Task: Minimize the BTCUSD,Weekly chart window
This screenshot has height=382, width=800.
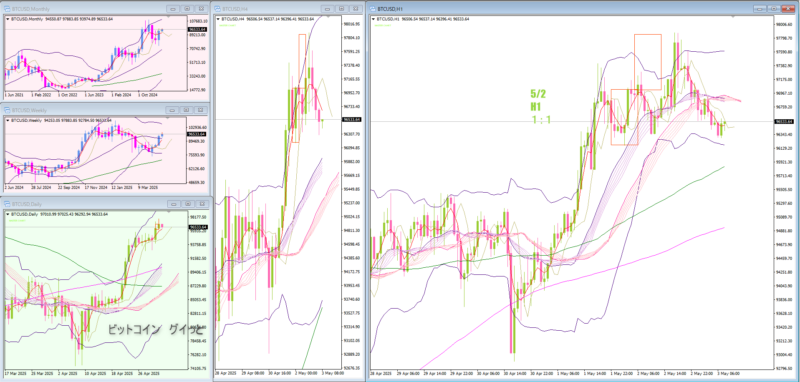Action: [x=173, y=110]
